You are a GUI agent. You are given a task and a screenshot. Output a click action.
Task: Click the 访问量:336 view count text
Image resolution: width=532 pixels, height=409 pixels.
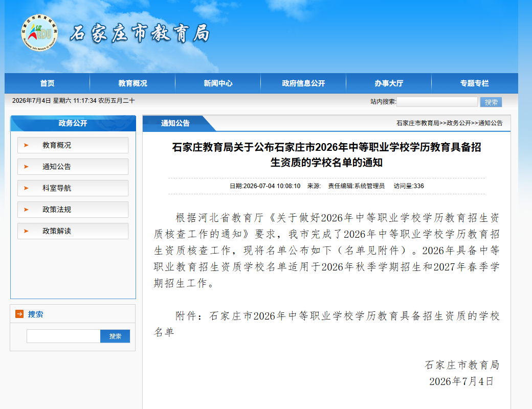pos(409,186)
